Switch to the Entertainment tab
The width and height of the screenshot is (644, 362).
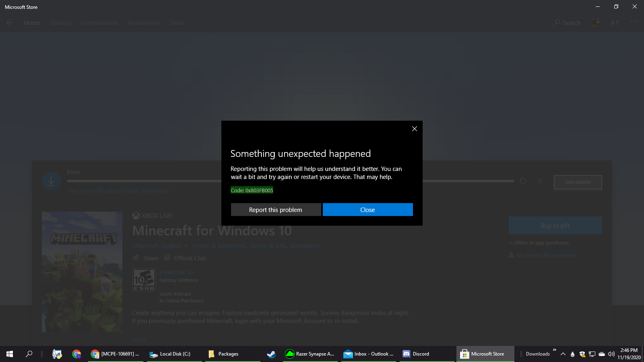coord(99,23)
